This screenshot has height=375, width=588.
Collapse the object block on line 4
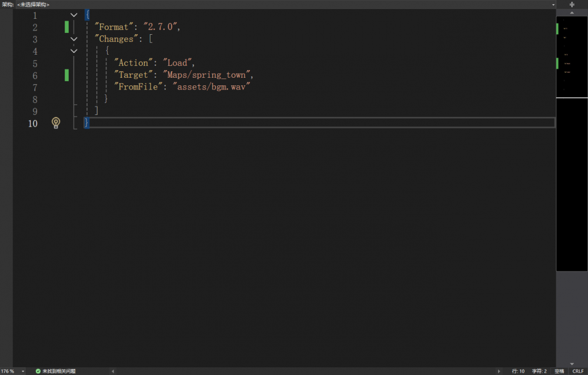point(73,51)
